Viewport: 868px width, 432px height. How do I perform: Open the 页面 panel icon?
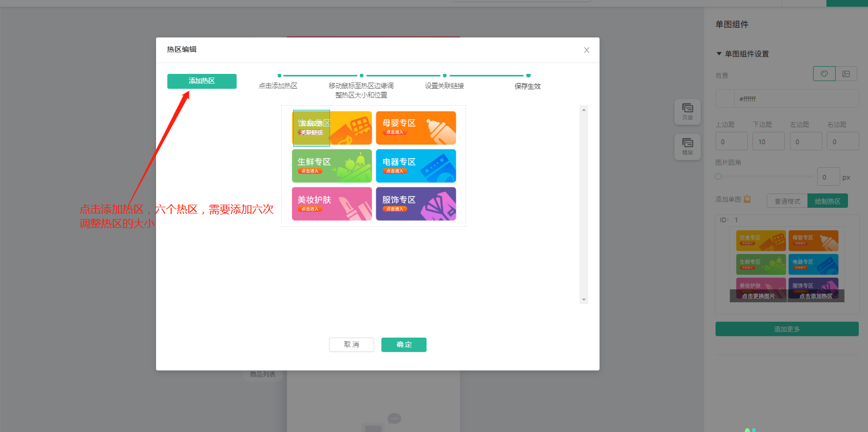[x=687, y=111]
